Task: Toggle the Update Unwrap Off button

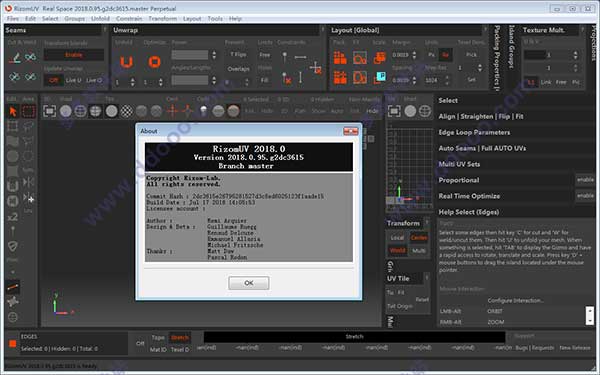Action: coord(53,80)
